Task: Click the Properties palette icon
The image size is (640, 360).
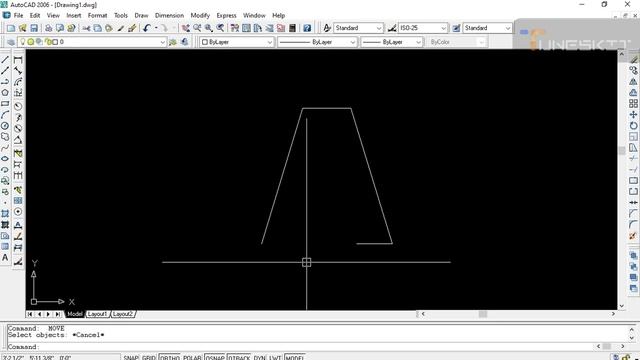Action: click(x=235, y=28)
